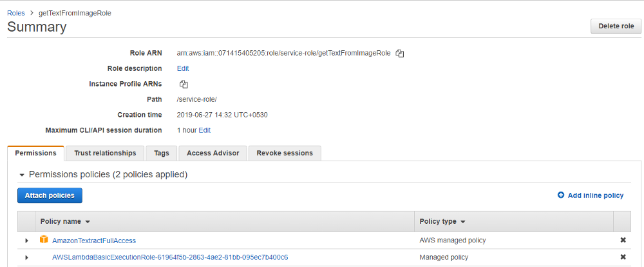Detach AmazonTextractFullAccess policy with X
The width and height of the screenshot is (644, 267).
click(x=623, y=241)
